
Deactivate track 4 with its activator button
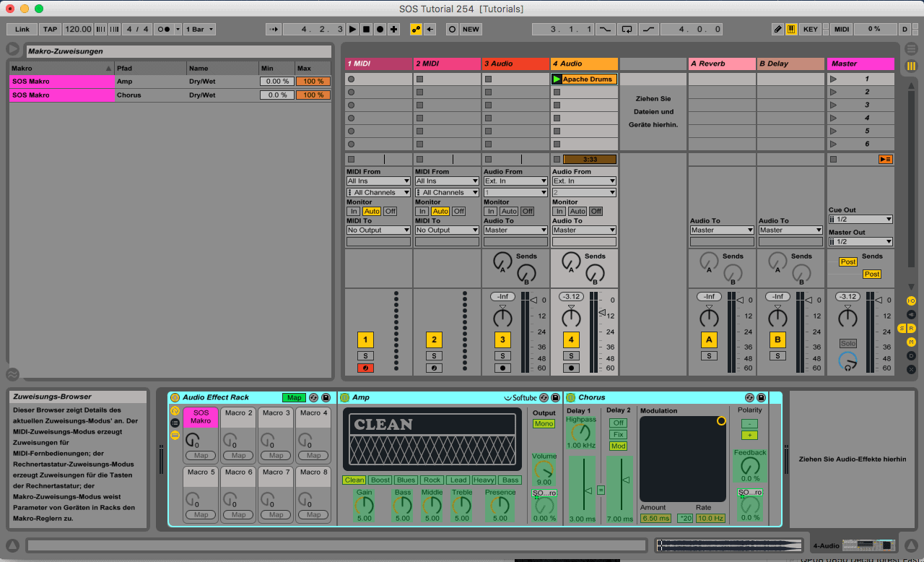click(571, 340)
